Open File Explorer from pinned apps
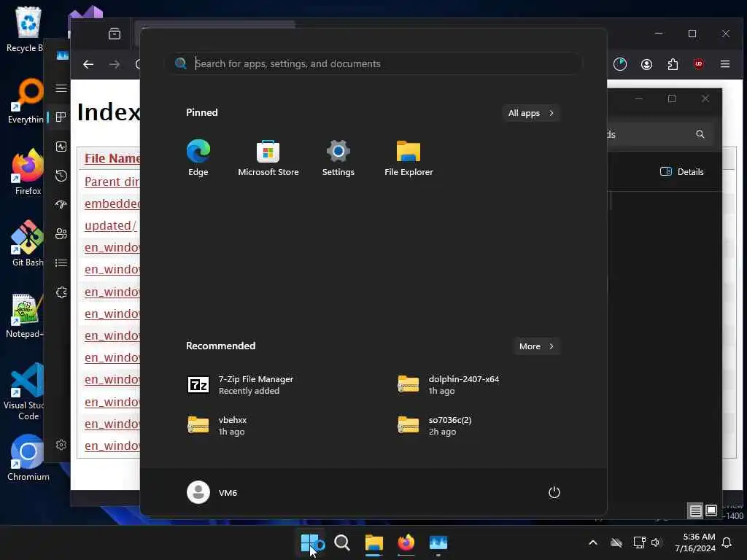This screenshot has height=560, width=747. click(x=409, y=157)
